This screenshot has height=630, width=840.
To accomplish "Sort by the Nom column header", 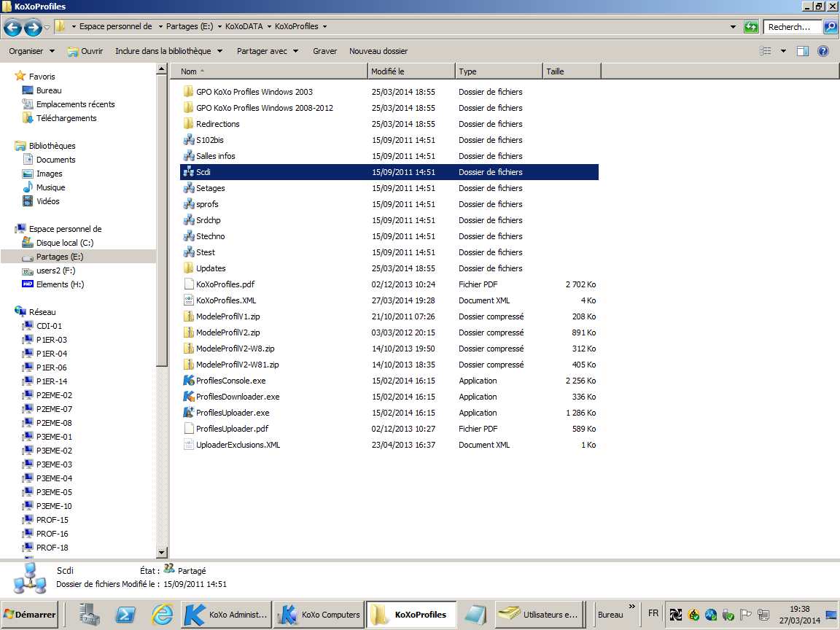I will 269,71.
